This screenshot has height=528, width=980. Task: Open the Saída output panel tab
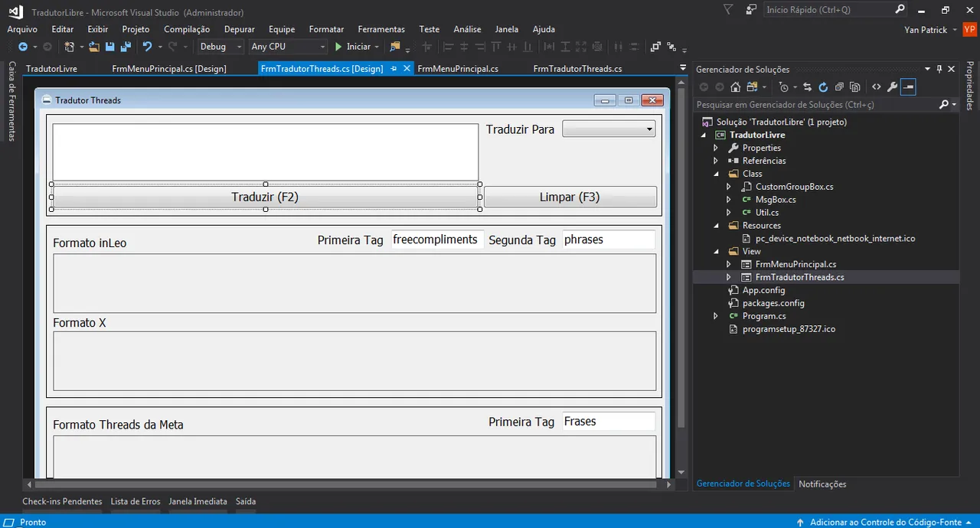pos(246,501)
